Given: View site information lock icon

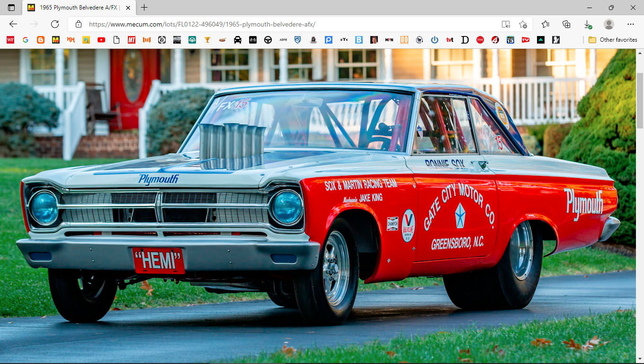Looking at the screenshot, I should 79,24.
